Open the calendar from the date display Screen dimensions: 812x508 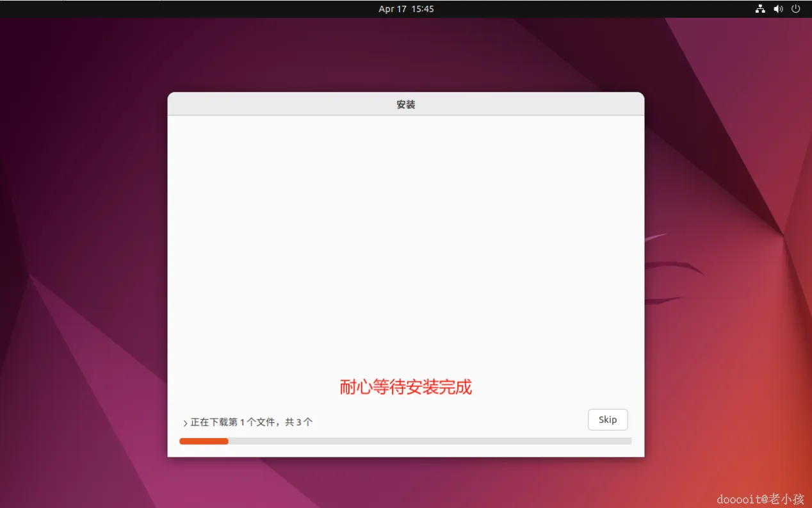406,9
